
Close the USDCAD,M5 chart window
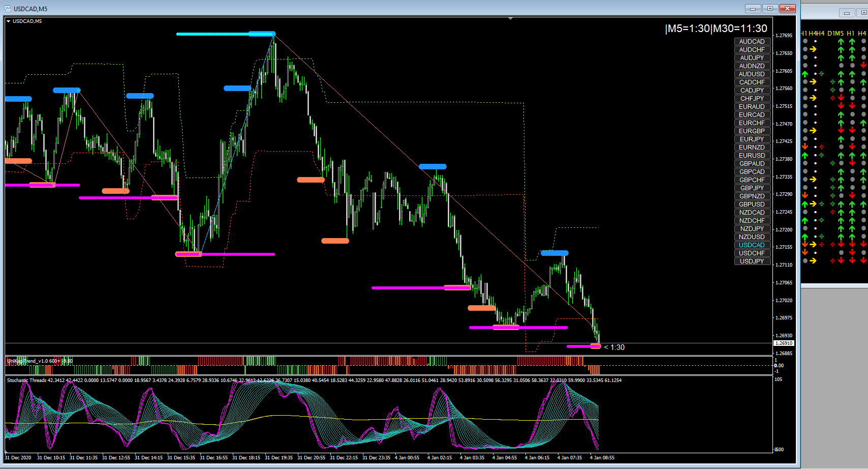coord(788,9)
